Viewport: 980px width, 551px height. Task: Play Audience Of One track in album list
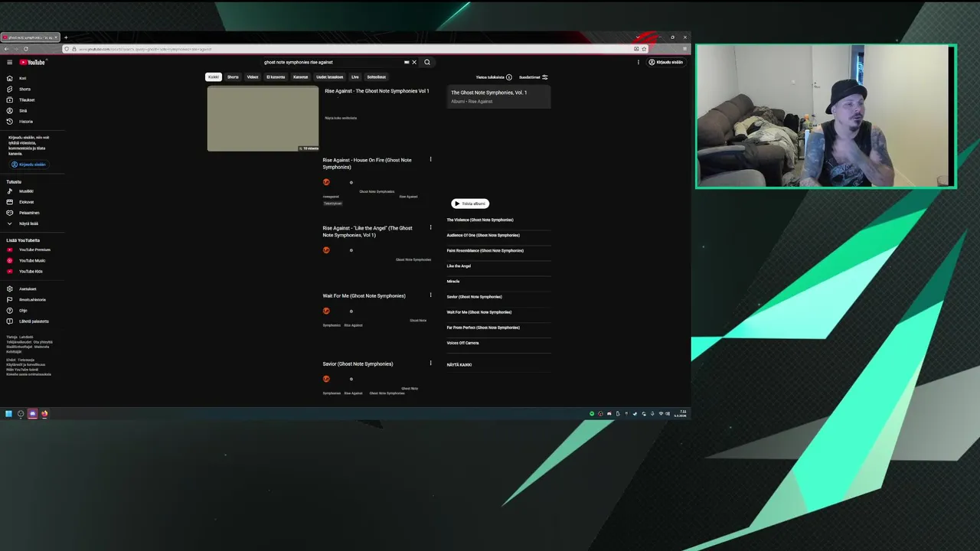[483, 235]
